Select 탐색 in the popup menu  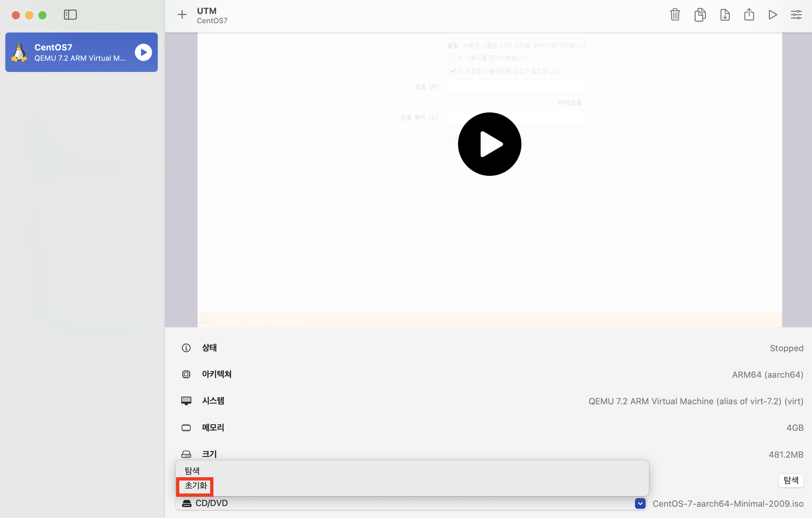[192, 471]
